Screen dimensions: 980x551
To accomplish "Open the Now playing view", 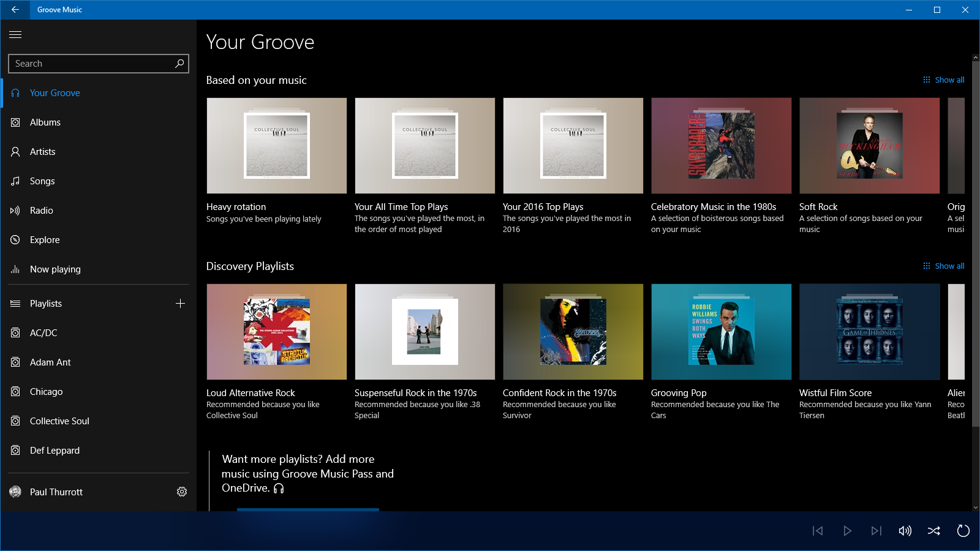I will [99, 269].
